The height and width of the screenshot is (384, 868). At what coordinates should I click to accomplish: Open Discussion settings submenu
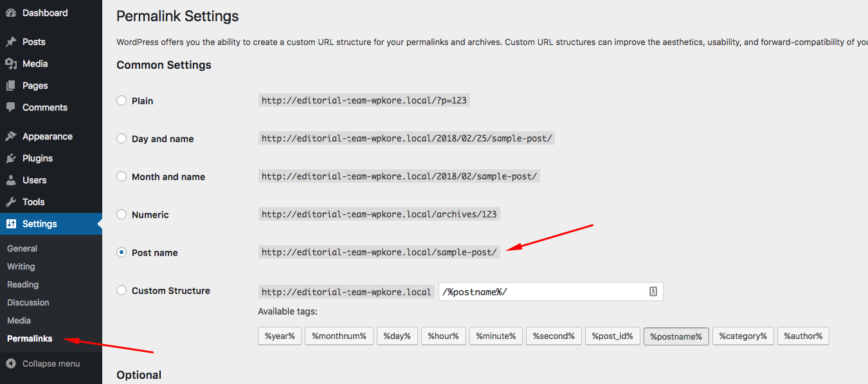28,302
